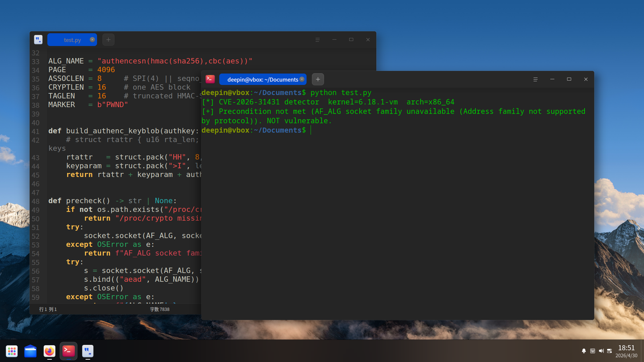Click the character count '字数 7838' status
The image size is (644, 362).
click(160, 309)
